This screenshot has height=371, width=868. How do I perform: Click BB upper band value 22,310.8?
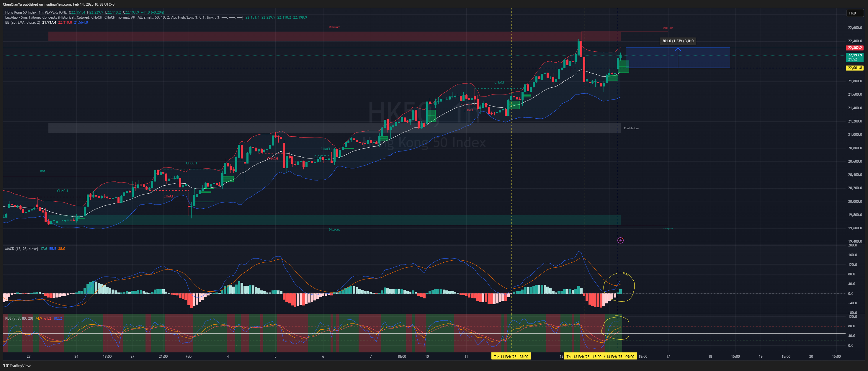[x=65, y=22]
